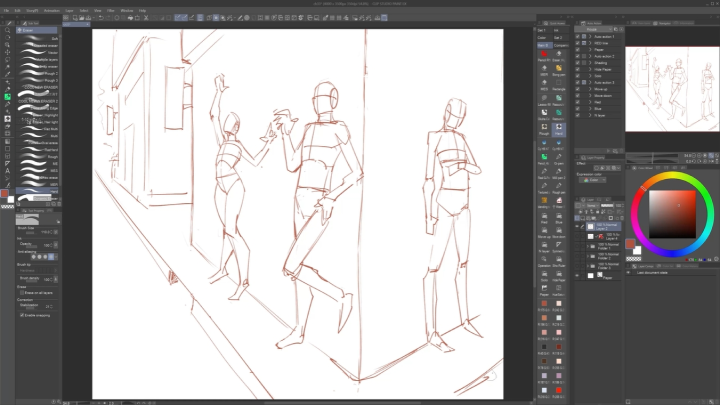Toggle checkbox for RED line action

pyautogui.click(x=578, y=43)
